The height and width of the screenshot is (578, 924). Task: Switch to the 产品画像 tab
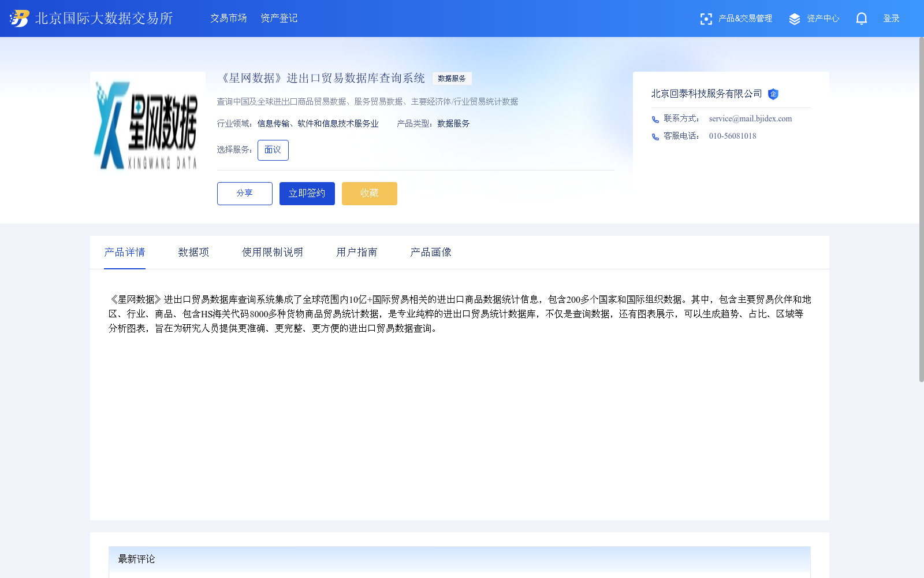(x=431, y=253)
